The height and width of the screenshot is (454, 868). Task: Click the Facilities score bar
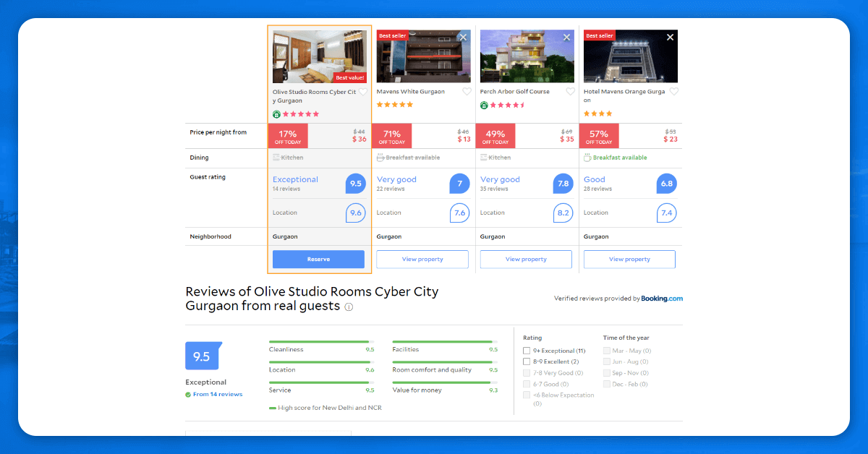pyautogui.click(x=445, y=342)
